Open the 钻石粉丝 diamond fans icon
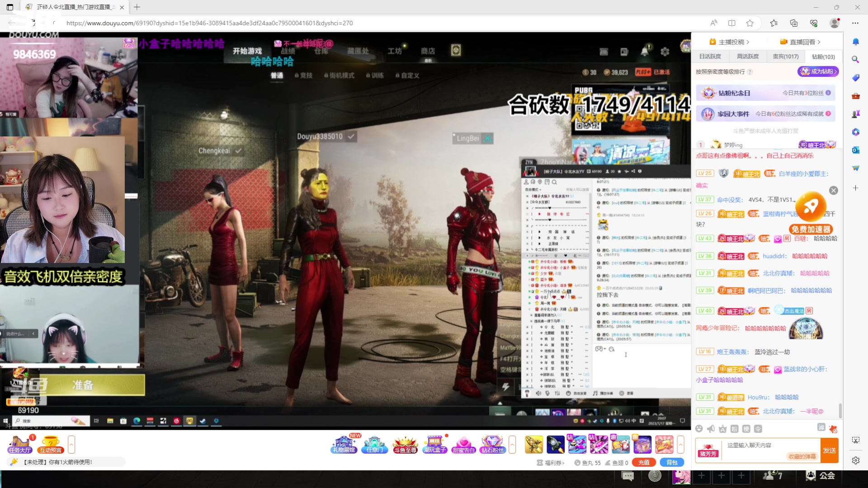The height and width of the screenshot is (488, 868). click(492, 445)
